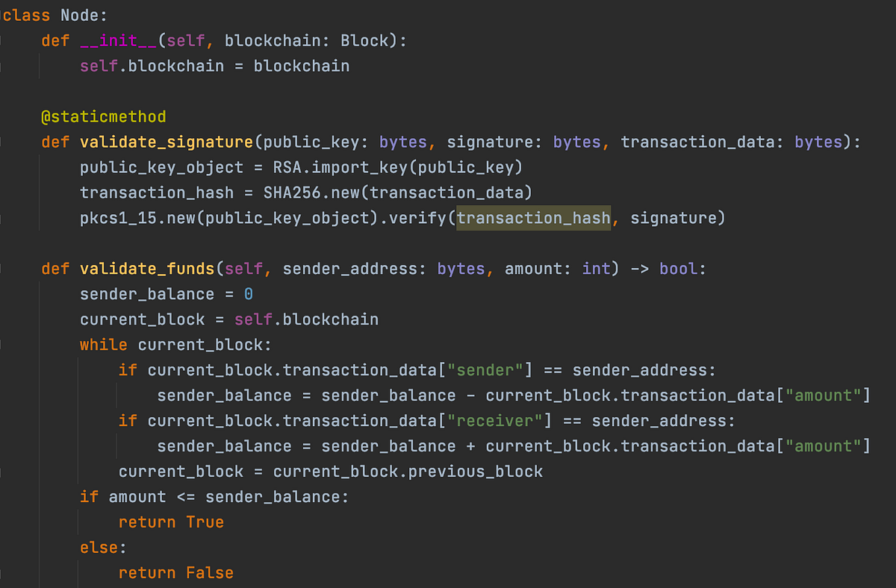Collapse the __init__ method fold marker

1,40
